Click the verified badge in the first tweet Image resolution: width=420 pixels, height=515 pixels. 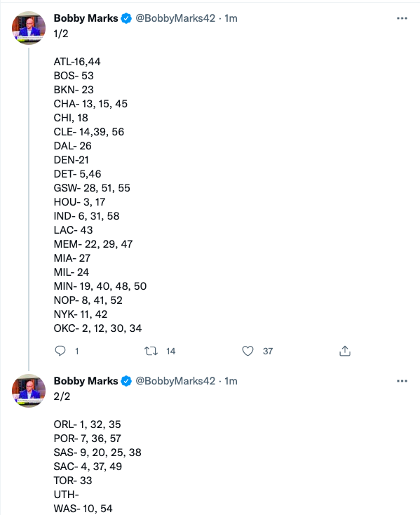click(x=126, y=18)
